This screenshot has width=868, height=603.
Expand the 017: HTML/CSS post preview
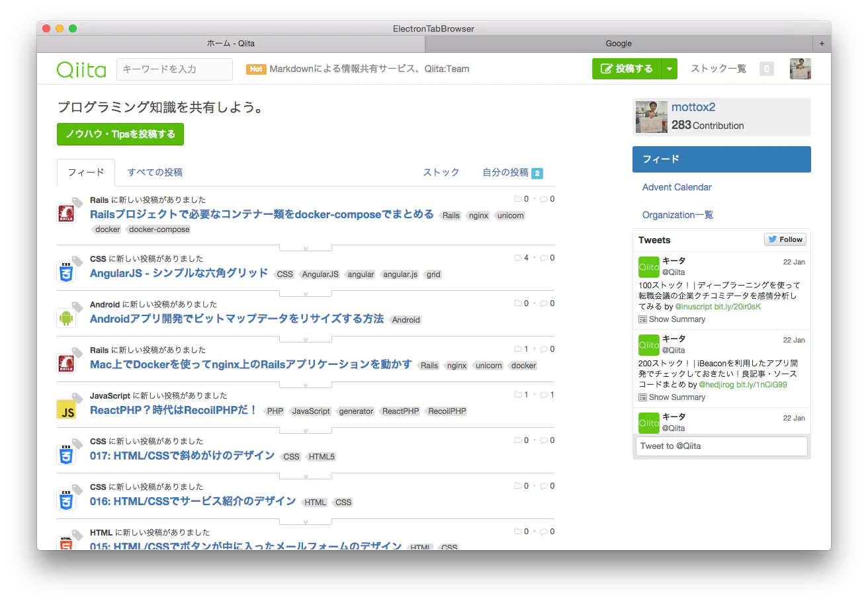(306, 476)
